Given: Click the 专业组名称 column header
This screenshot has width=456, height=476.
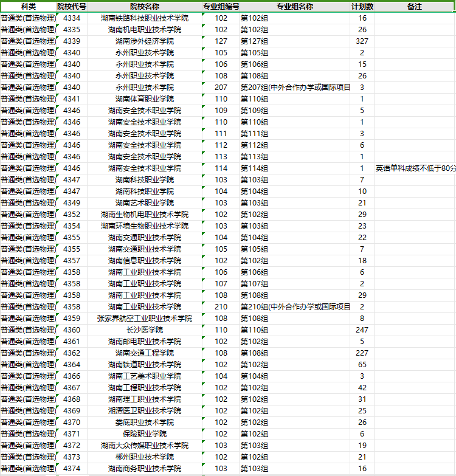Looking at the screenshot, I should point(295,6).
